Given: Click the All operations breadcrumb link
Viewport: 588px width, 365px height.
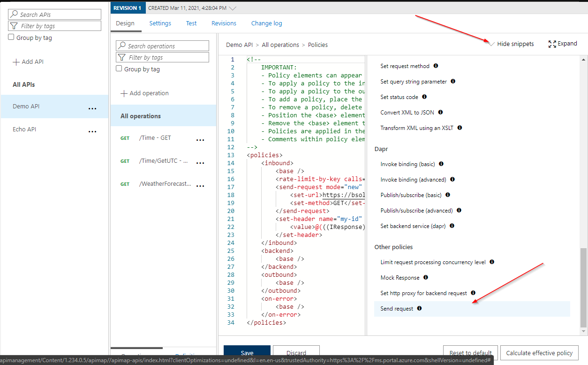Looking at the screenshot, I should (280, 45).
